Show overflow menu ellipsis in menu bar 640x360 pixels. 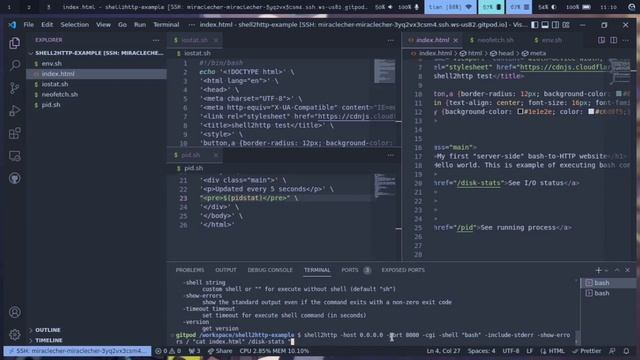pyautogui.click(x=191, y=25)
